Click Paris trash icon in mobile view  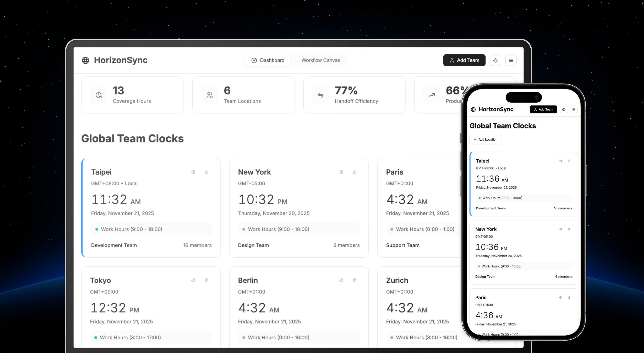tap(569, 297)
